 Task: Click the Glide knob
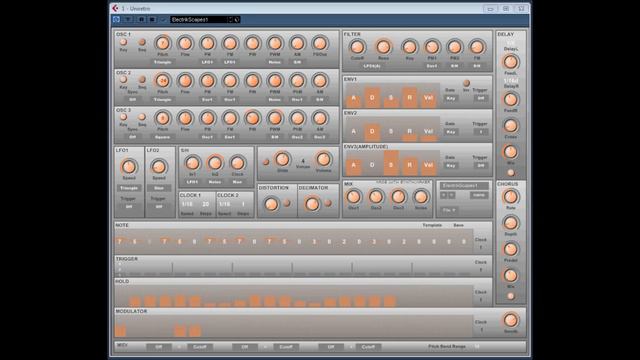pyautogui.click(x=282, y=160)
